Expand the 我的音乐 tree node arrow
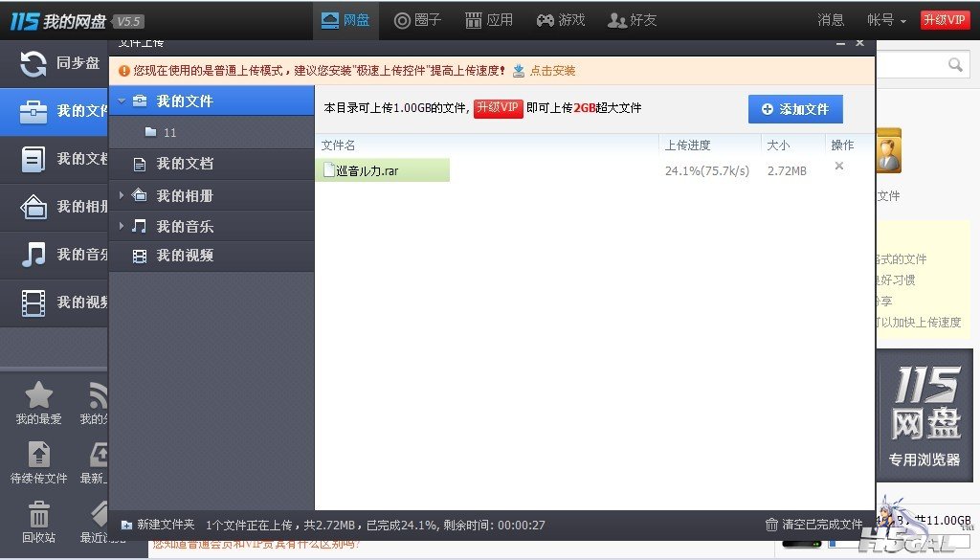 click(x=122, y=226)
